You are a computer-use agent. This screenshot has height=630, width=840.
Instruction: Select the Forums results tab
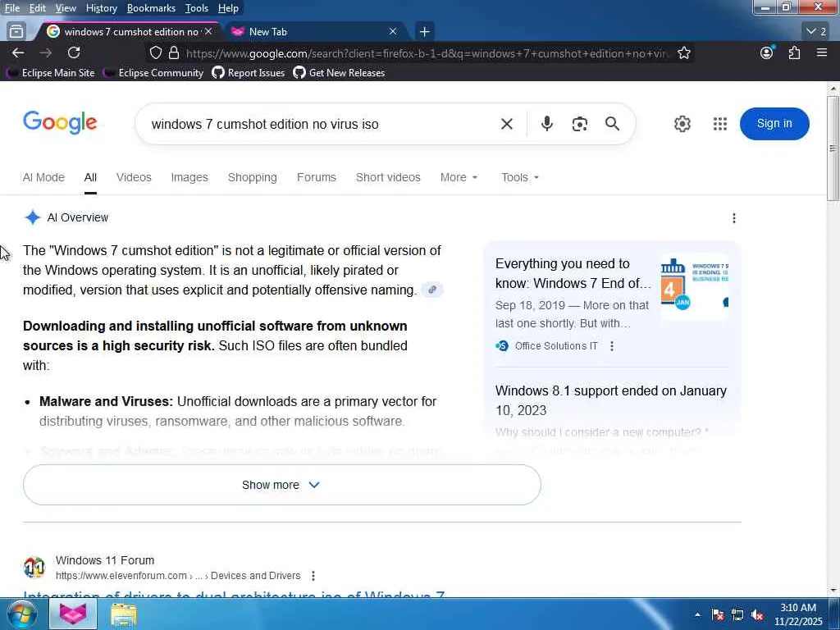[317, 177]
